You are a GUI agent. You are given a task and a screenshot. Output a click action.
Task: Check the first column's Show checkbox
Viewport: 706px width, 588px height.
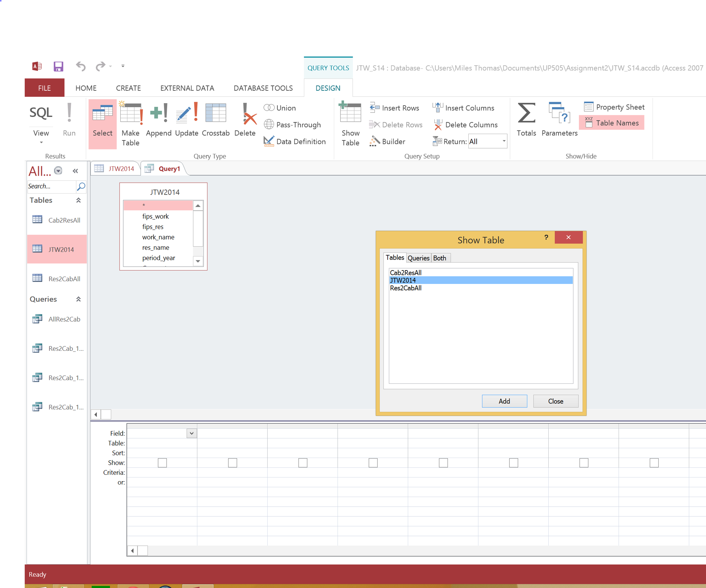coord(162,463)
